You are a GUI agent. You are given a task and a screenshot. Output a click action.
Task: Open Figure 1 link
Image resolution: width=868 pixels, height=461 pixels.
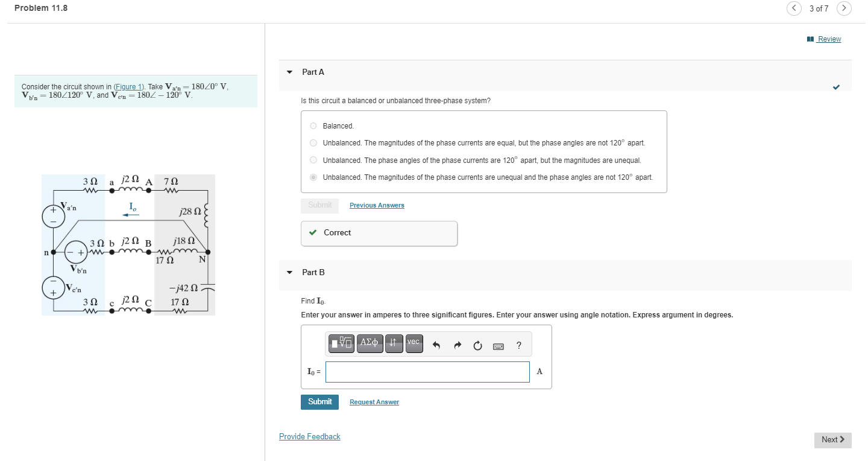128,86
